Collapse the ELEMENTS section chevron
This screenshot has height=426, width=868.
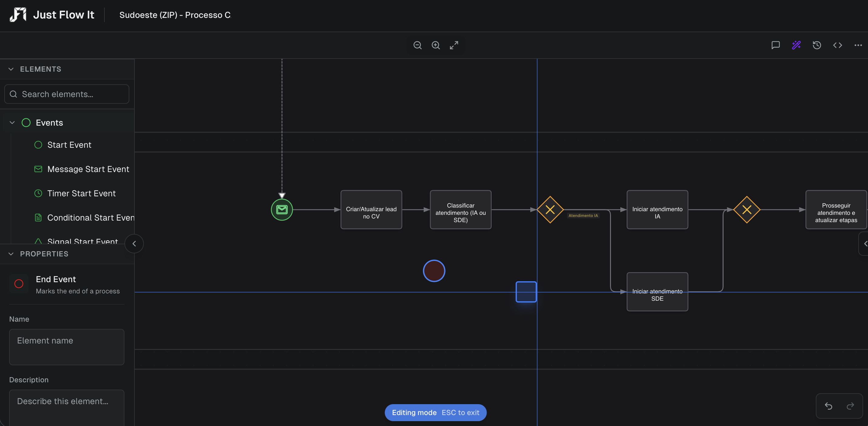tap(11, 69)
